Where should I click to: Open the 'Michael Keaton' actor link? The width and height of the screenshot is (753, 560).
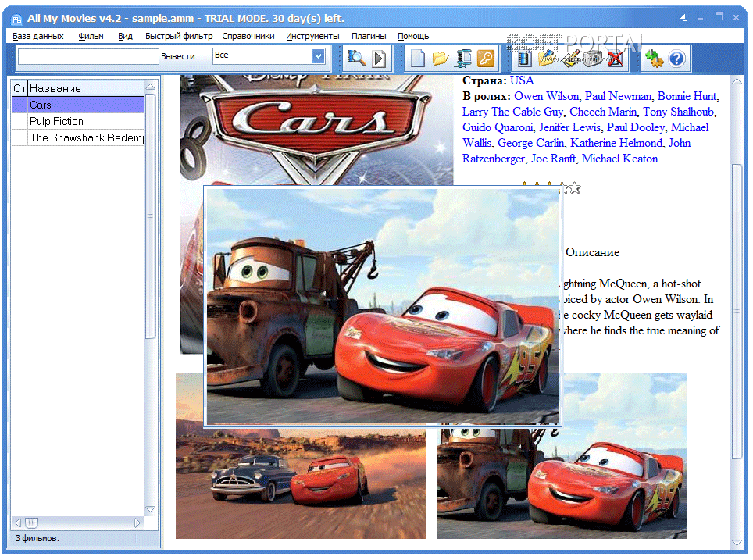click(x=619, y=159)
